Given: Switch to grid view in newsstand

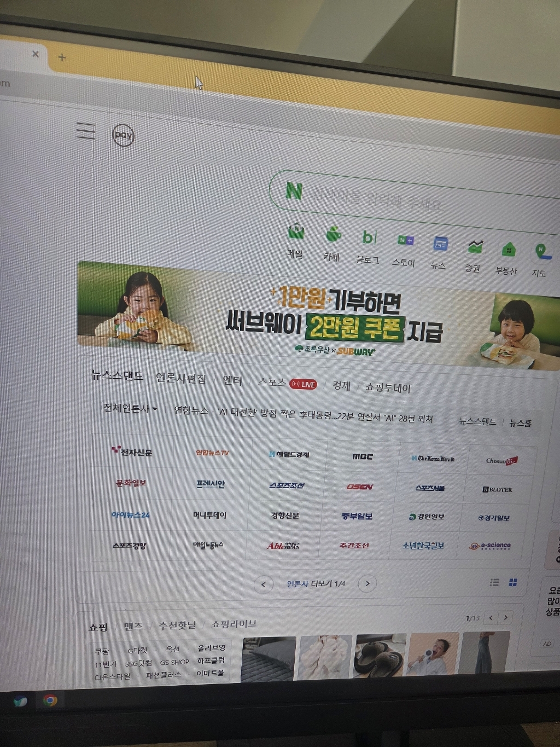Looking at the screenshot, I should click(x=513, y=582).
